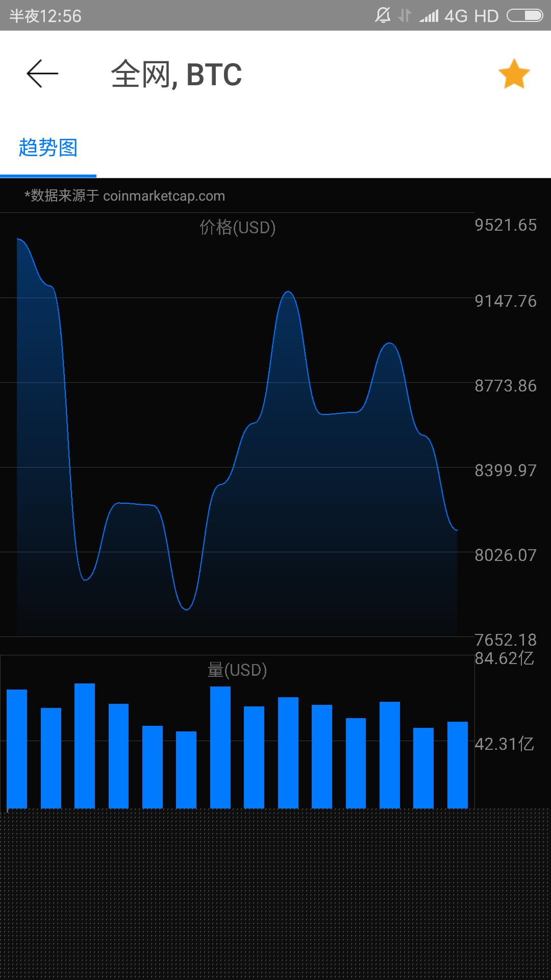Click the 9521.65 price axis label

pyautogui.click(x=506, y=225)
